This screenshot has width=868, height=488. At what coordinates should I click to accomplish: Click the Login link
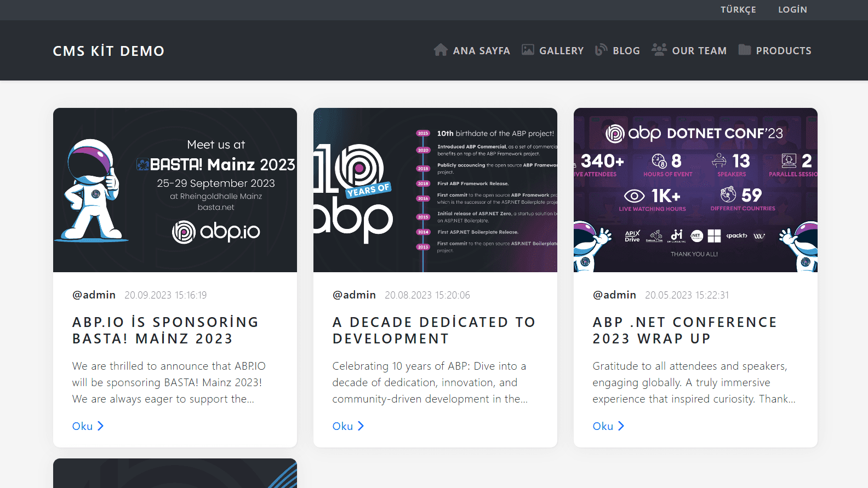[792, 10]
